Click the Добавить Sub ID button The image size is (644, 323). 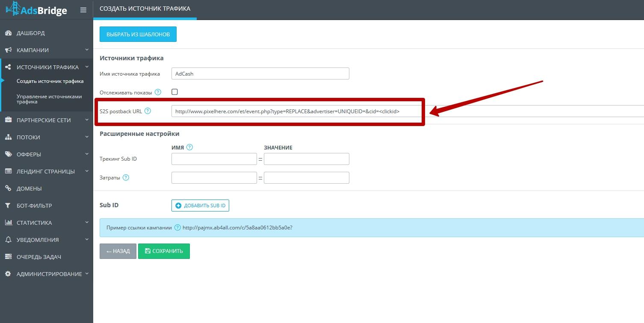click(x=200, y=206)
